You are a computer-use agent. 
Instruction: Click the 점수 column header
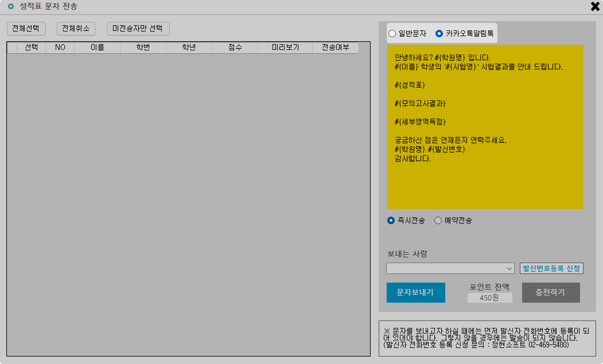[x=235, y=48]
